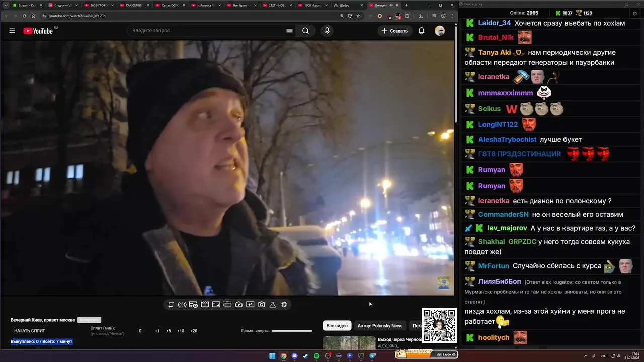Select the Автор: Polonsky News chip
Screen dimensions: 644x362
(x=380, y=326)
